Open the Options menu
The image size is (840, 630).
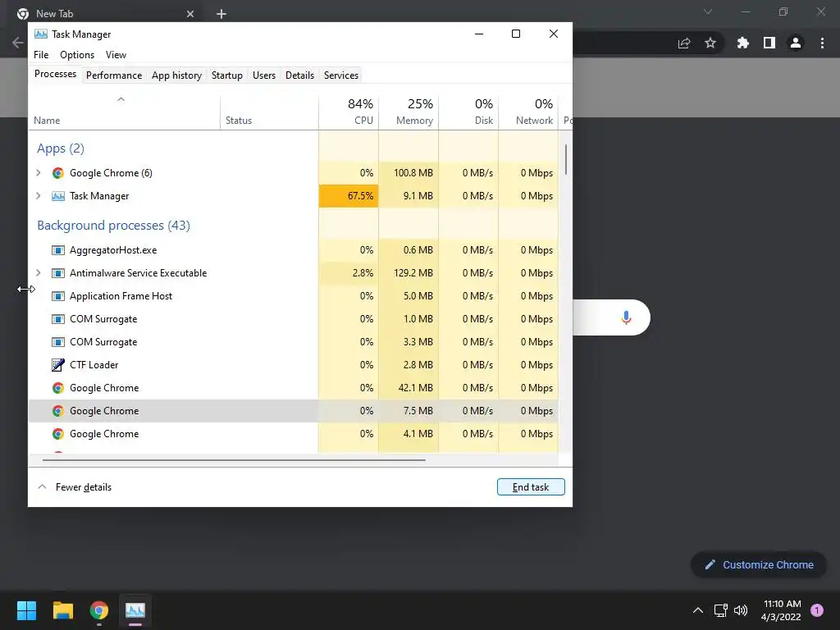[77, 55]
